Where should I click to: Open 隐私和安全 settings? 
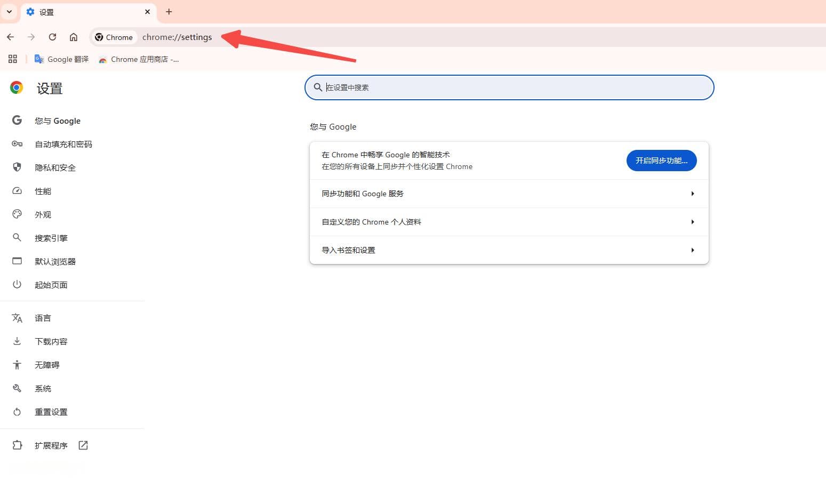pyautogui.click(x=55, y=168)
